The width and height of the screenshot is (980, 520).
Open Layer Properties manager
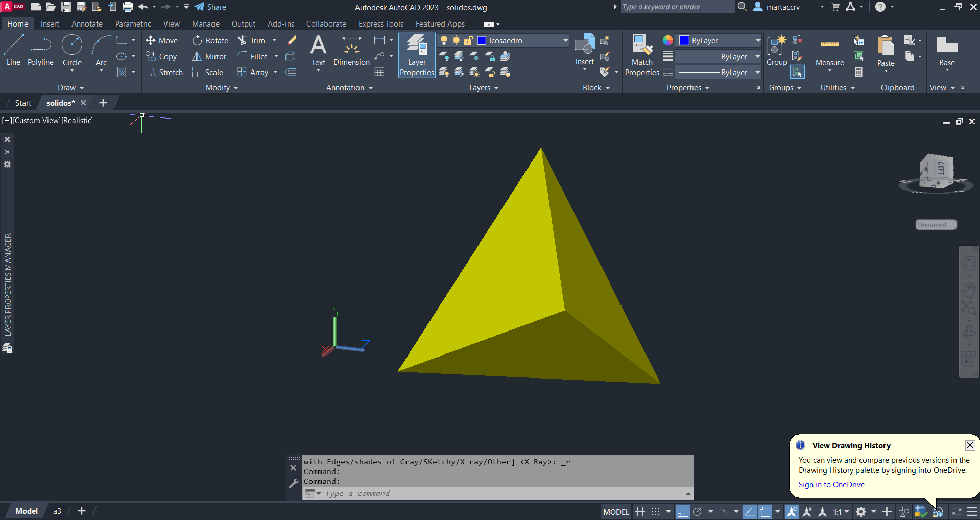[x=417, y=55]
